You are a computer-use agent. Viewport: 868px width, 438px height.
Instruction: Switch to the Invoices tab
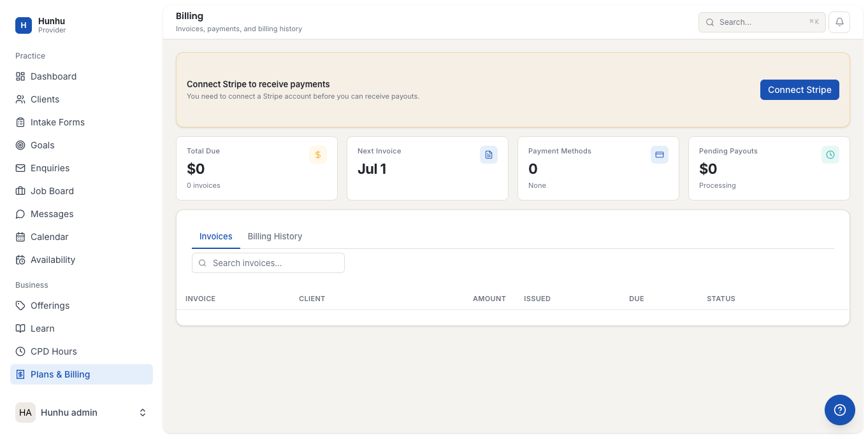[216, 236]
